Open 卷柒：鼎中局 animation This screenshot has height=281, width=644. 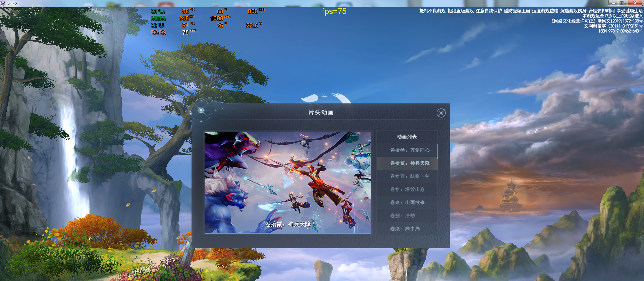[407, 229]
